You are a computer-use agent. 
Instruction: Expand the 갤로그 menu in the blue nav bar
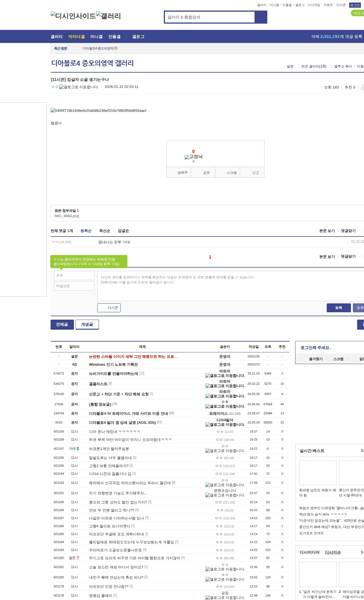pos(138,37)
